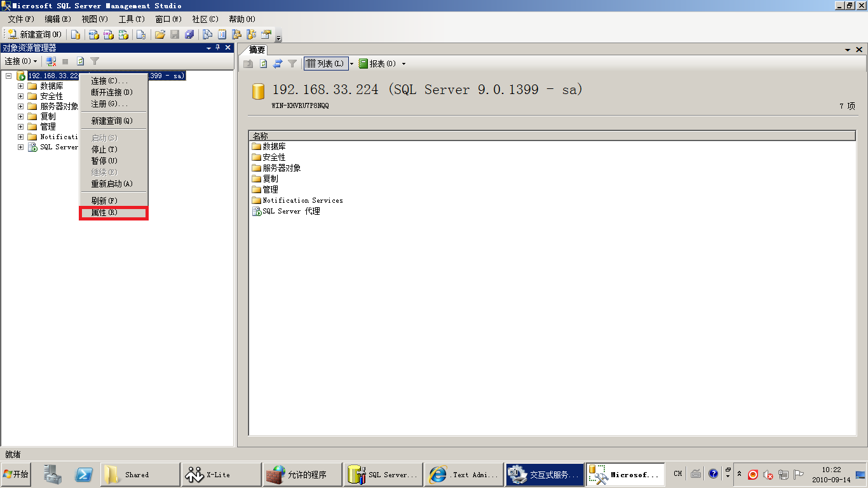Open the Object Explorer window position dropdown

(x=208, y=48)
